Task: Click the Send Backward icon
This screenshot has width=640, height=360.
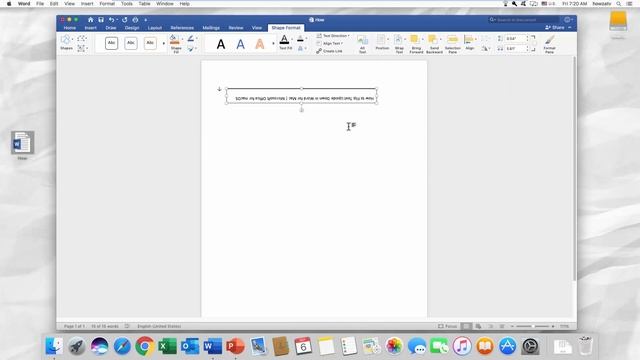Action: point(433,39)
